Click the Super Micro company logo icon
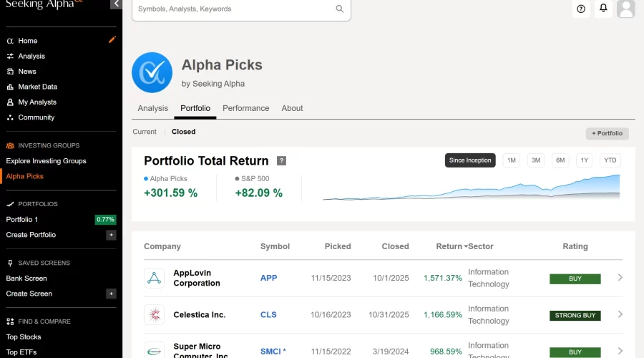 point(154,351)
